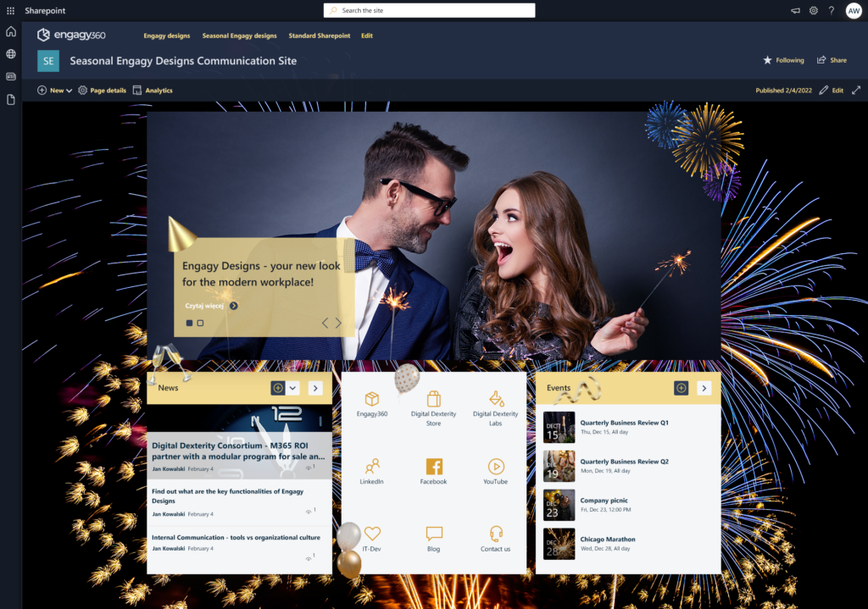The width and height of the screenshot is (868, 609).
Task: Open YouTube quick link
Action: coord(495,472)
